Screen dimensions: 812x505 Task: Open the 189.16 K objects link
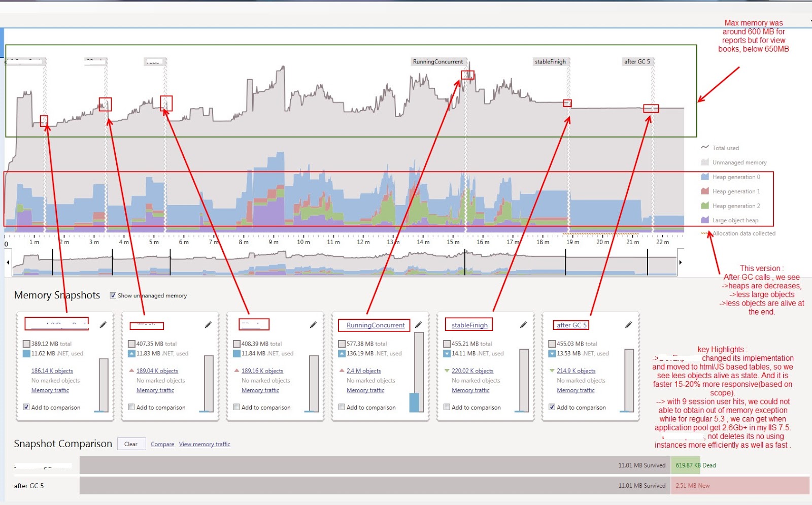[x=262, y=371]
